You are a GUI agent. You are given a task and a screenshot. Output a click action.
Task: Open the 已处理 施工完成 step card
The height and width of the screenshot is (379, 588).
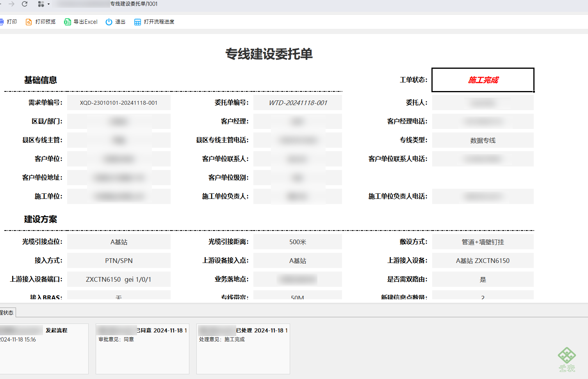[243, 349]
